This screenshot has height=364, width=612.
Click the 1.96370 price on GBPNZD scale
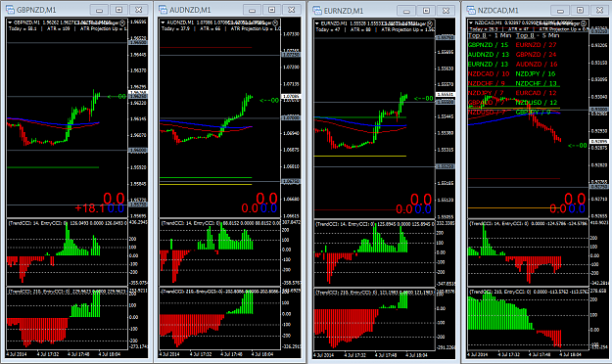tap(138, 70)
